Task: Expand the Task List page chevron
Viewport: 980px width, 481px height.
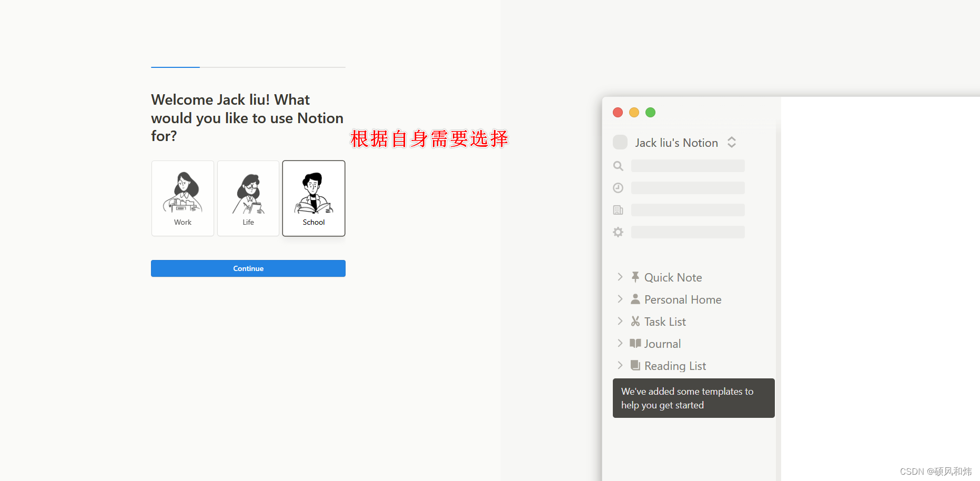Action: pyautogui.click(x=620, y=321)
